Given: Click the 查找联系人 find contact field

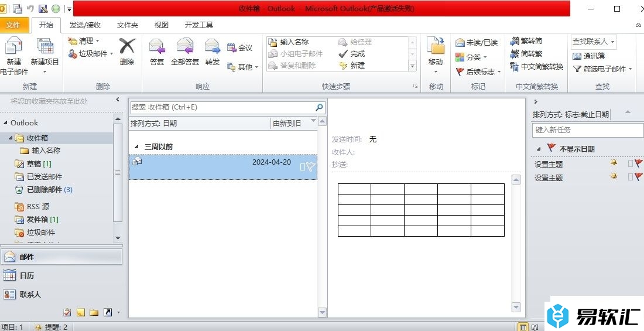Looking at the screenshot, I should pyautogui.click(x=594, y=42).
